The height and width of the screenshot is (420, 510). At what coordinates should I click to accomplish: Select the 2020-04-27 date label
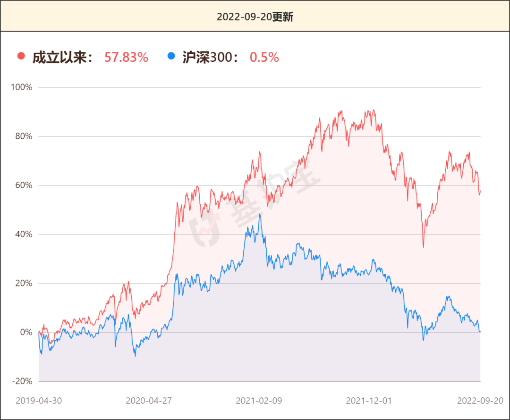pos(149,400)
